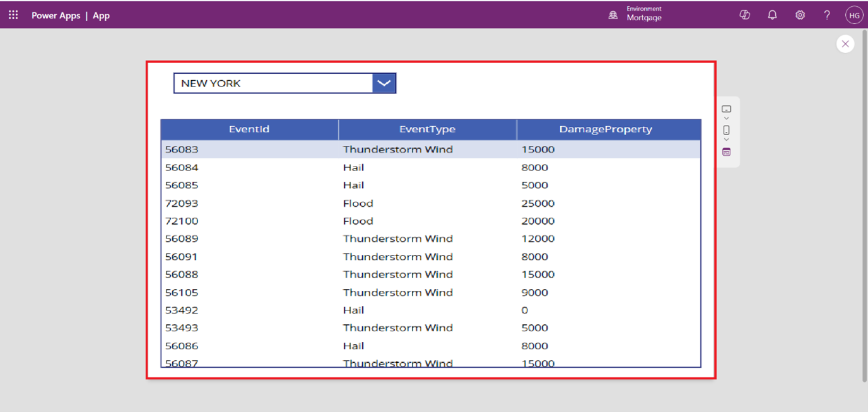
Task: Select the row with EventId 72093
Action: [x=182, y=203]
